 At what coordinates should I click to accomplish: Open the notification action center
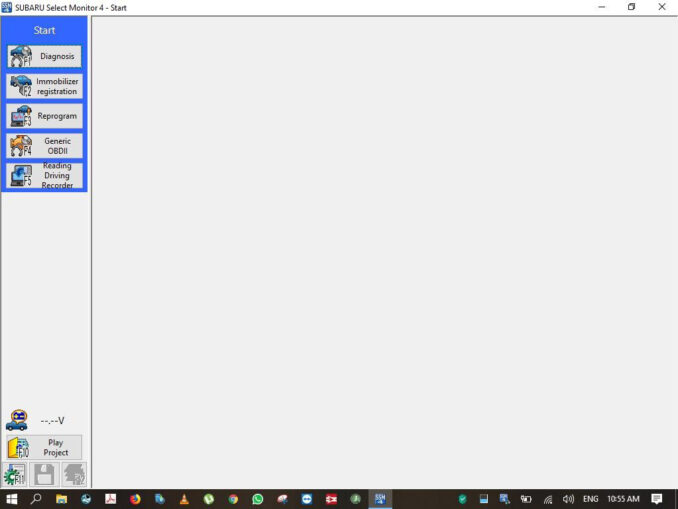pyautogui.click(x=657, y=498)
